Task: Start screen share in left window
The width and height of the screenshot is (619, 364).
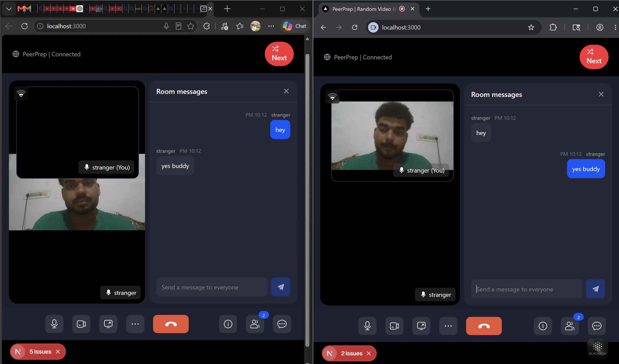Action: [108, 324]
